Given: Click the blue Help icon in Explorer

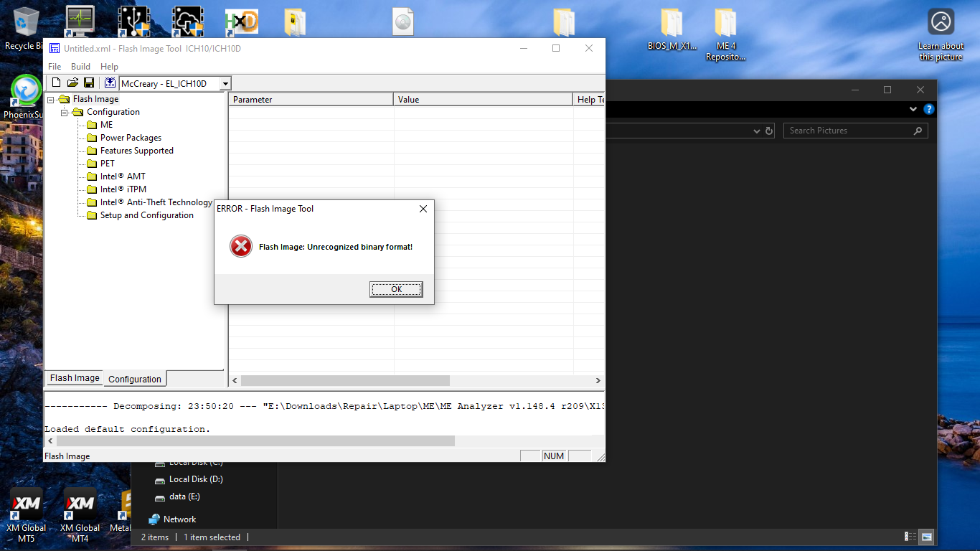Looking at the screenshot, I should pyautogui.click(x=929, y=109).
